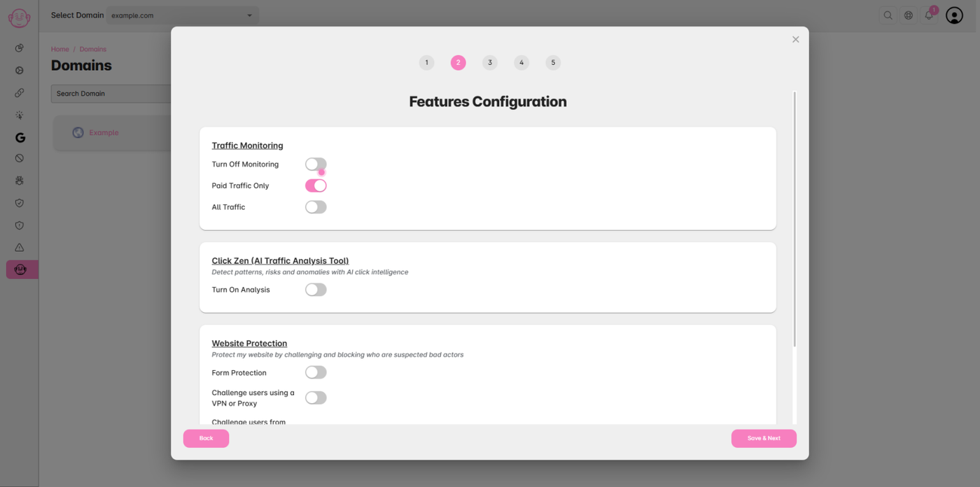Viewport: 980px width, 487px height.
Task: Go to step 3 of the wizard
Action: (490, 63)
